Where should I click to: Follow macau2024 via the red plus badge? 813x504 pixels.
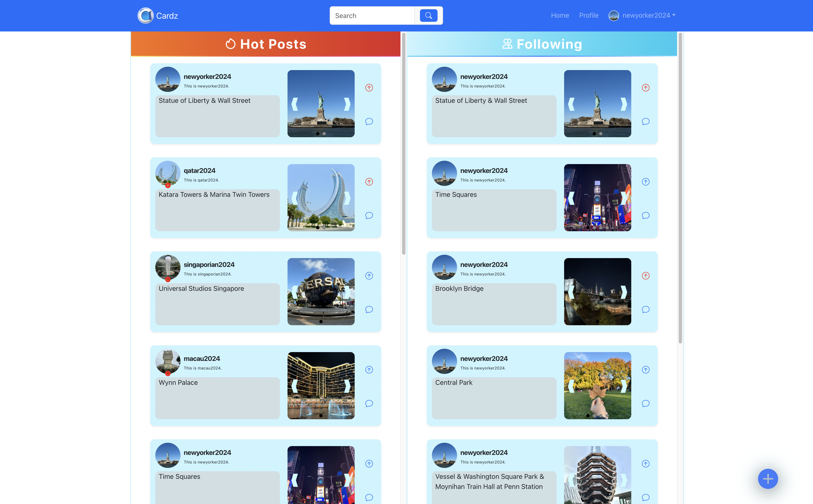[168, 373]
